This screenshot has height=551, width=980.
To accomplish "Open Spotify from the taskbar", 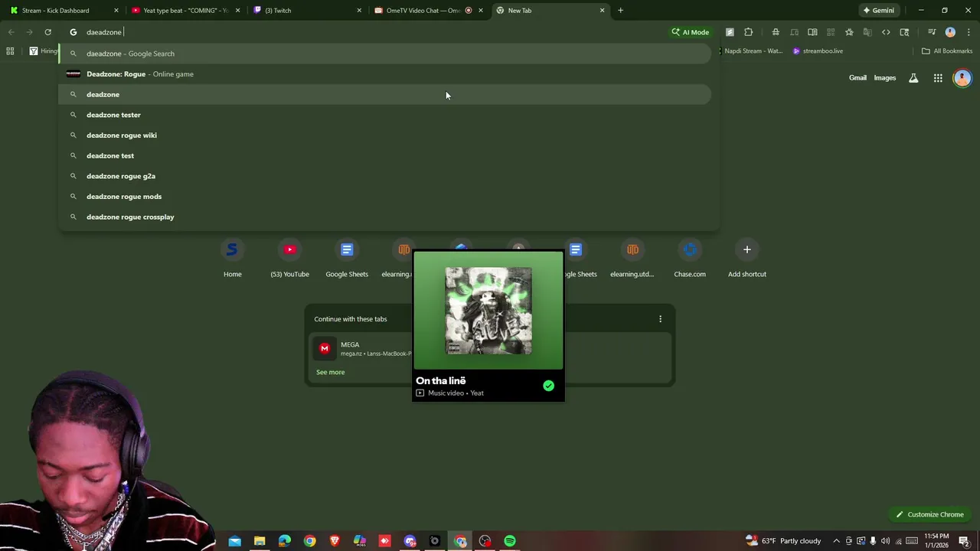I will point(510,541).
